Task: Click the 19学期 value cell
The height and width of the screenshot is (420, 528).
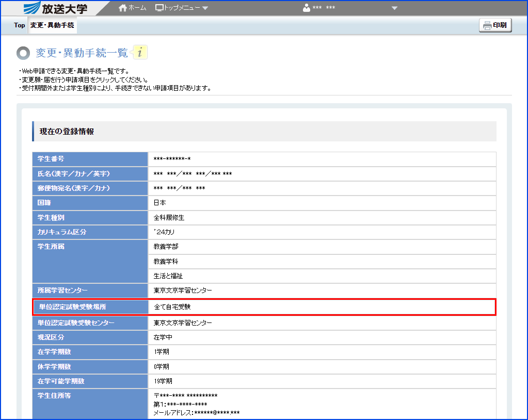Action: (163, 381)
